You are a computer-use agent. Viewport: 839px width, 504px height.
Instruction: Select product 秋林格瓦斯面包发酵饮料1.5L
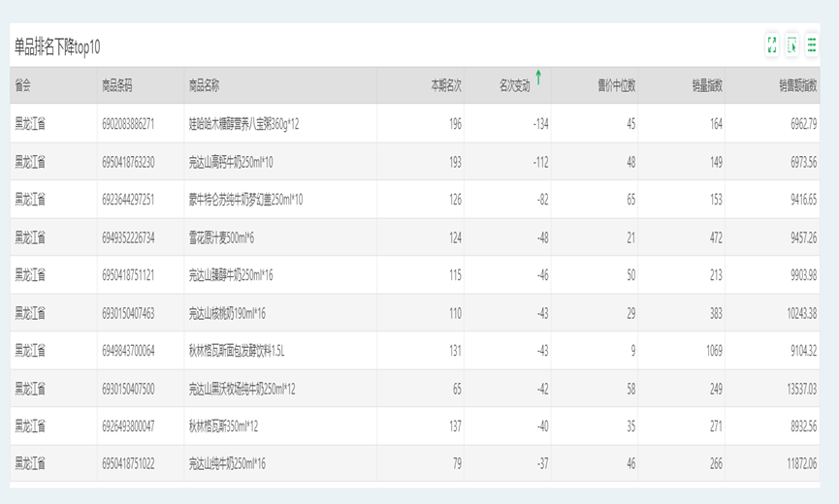click(x=237, y=351)
